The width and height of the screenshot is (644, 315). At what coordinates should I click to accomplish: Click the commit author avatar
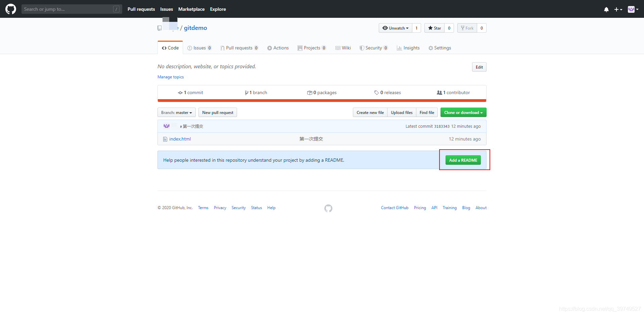[167, 126]
